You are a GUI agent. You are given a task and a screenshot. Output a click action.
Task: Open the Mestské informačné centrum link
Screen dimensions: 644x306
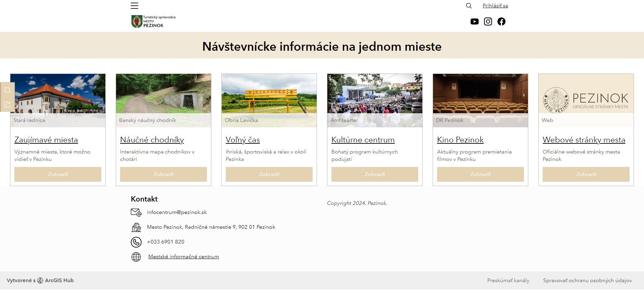coord(184,256)
